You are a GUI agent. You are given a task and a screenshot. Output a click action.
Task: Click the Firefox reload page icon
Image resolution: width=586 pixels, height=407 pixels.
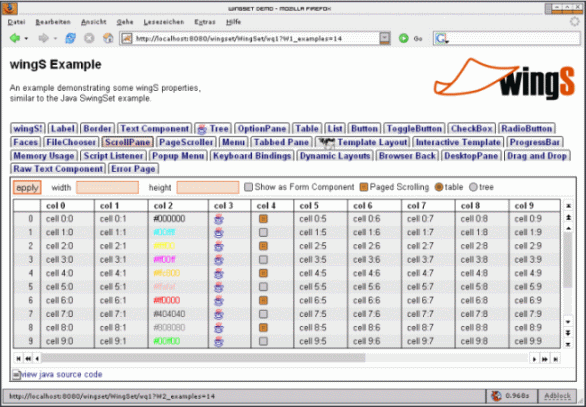click(x=70, y=38)
